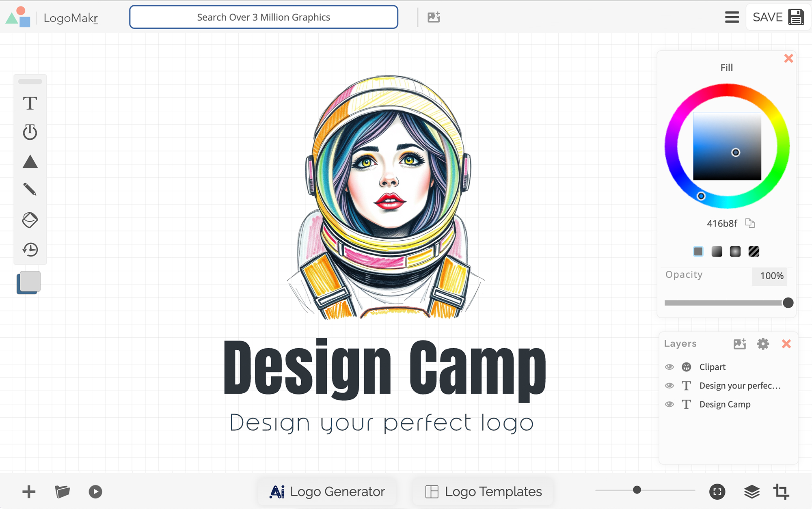
Task: Select the Pencil/Draw tool
Action: [x=29, y=191]
